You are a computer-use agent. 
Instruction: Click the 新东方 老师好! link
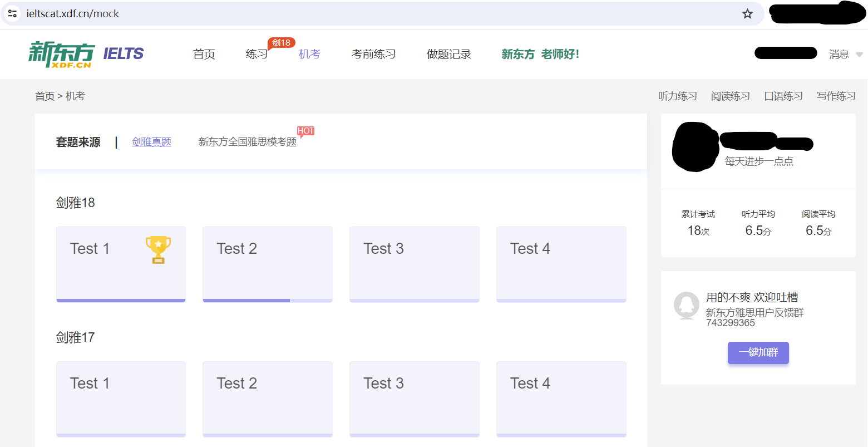(540, 54)
